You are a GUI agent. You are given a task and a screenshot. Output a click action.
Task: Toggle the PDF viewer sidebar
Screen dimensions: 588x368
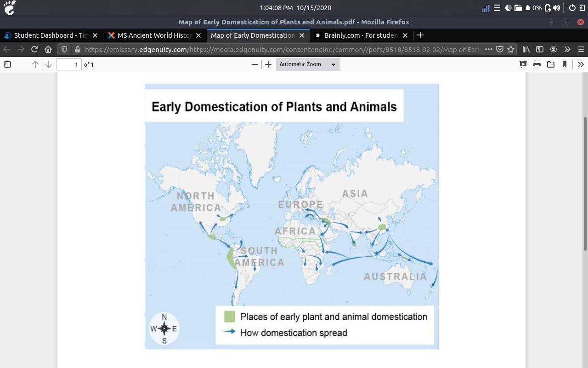[x=7, y=64]
